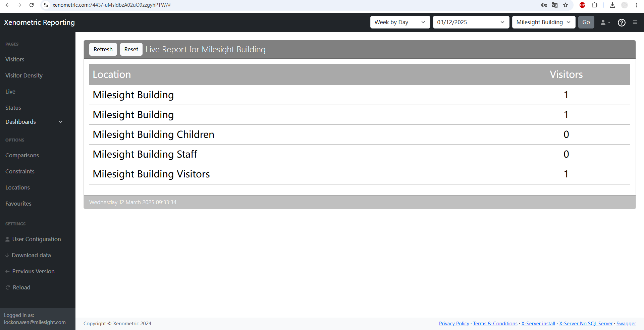Click the help question mark icon
The height and width of the screenshot is (330, 644).
[x=622, y=22]
